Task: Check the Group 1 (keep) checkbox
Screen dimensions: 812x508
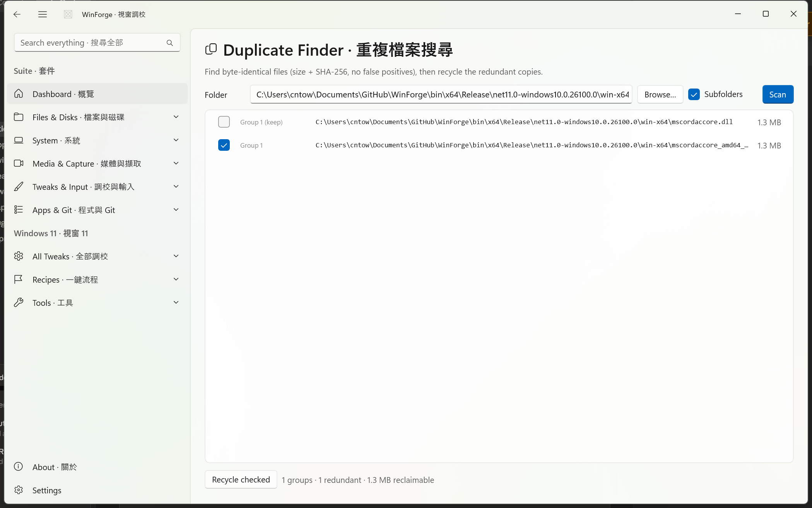Action: pyautogui.click(x=224, y=122)
